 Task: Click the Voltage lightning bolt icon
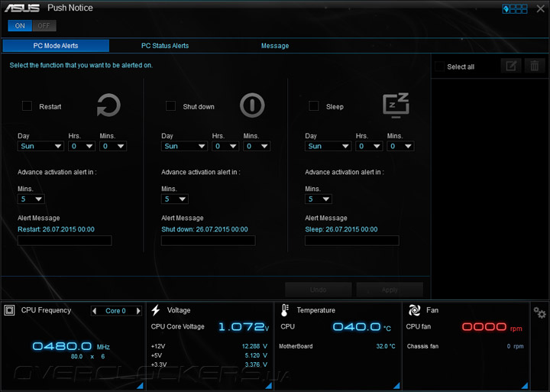[156, 310]
